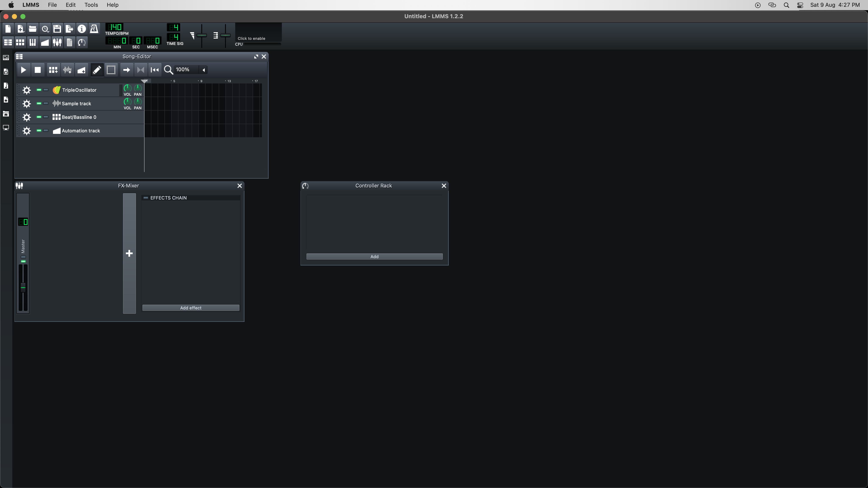
Task: Select the draw mode pencil tool
Action: [x=97, y=70]
